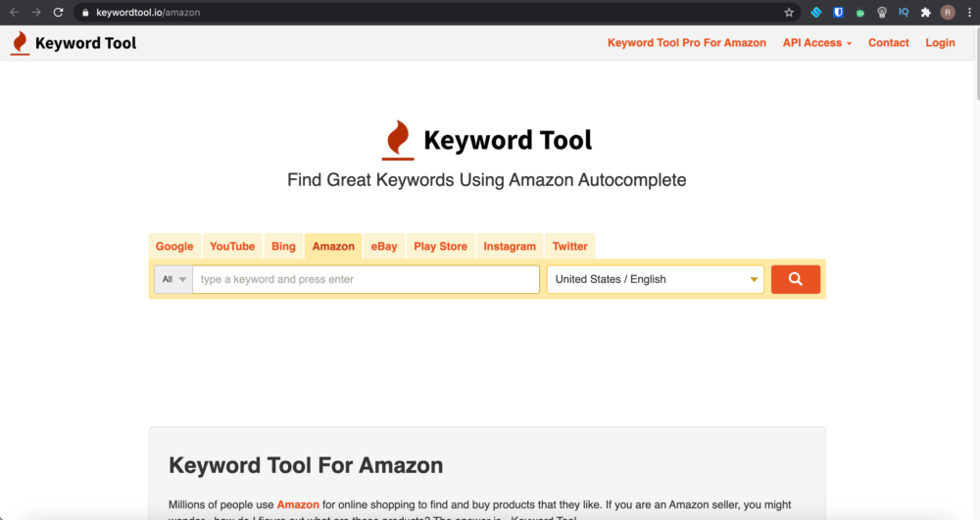This screenshot has width=980, height=520.
Task: Select the Amazon tab
Action: pos(333,246)
